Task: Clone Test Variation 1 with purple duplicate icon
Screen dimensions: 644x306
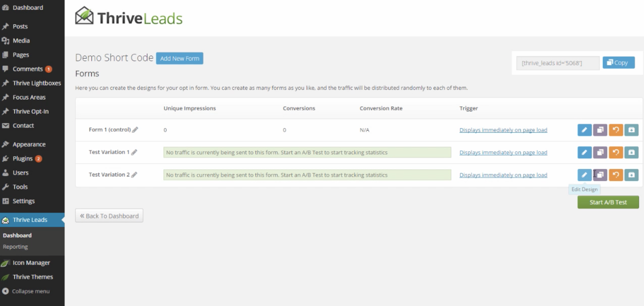Action: pos(600,152)
